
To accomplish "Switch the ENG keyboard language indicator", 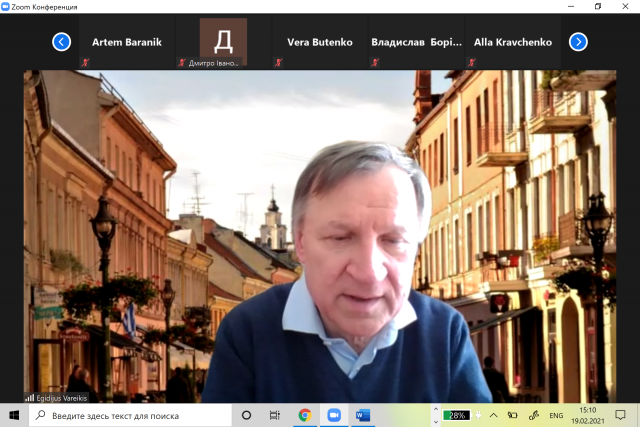I will pyautogui.click(x=556, y=415).
